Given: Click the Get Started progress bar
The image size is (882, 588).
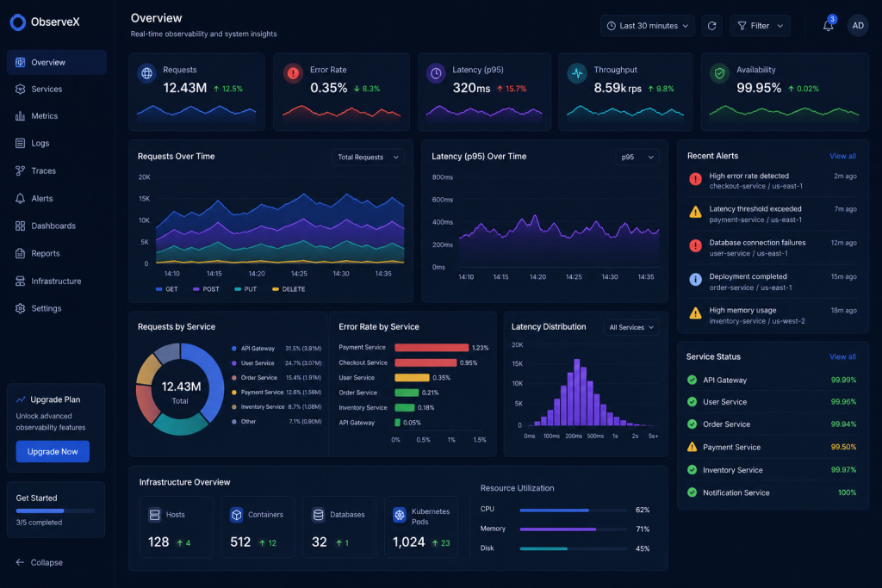Looking at the screenshot, I should coord(55,511).
